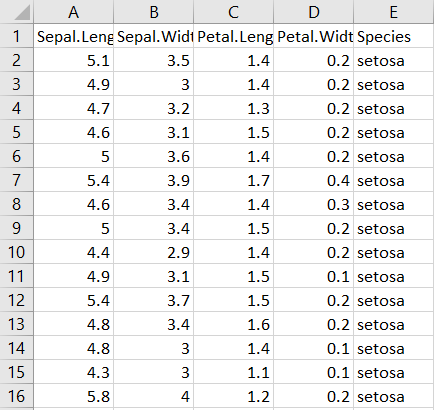
Task: Select column E header
Action: 394,12
